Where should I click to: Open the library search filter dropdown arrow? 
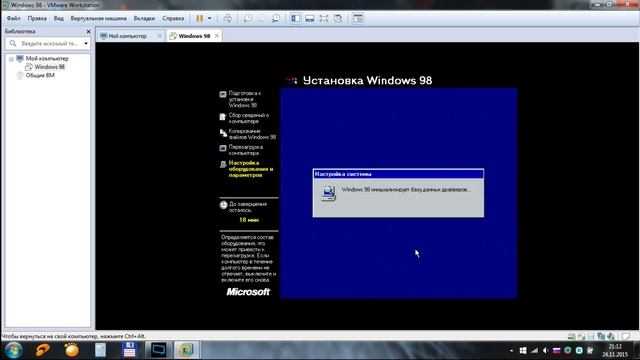click(86, 43)
